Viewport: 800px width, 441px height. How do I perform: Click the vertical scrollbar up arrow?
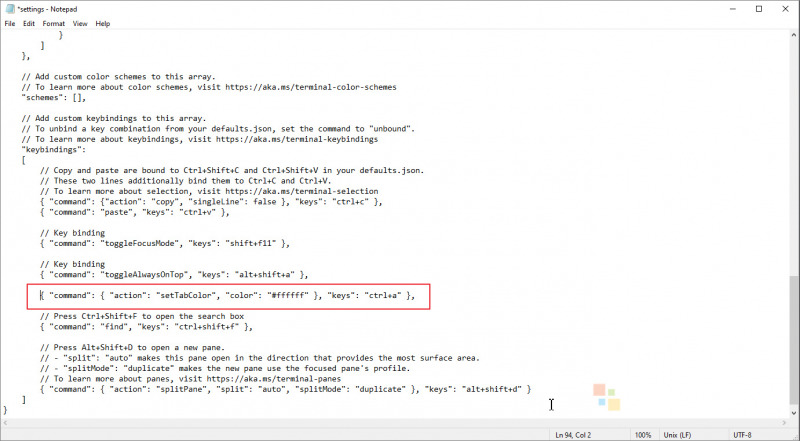pyautogui.click(x=794, y=35)
